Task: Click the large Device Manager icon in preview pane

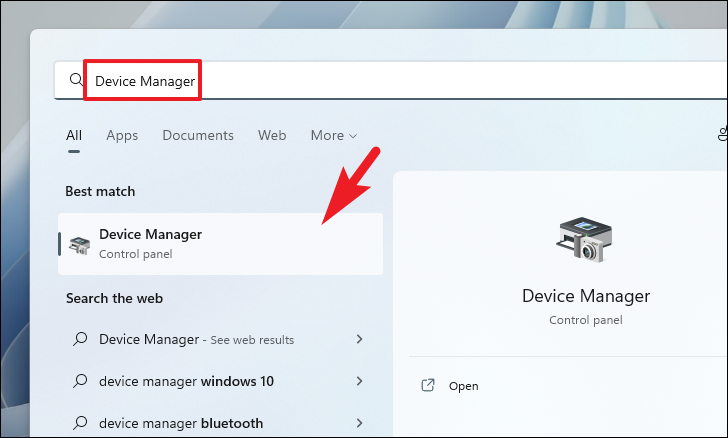Action: (x=585, y=240)
